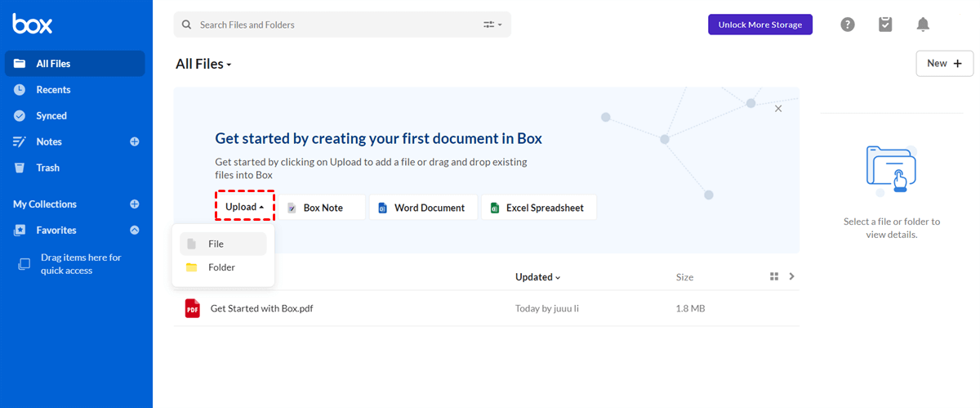Click 'Today by juuu li' cell
Viewport: 980px width, 408px height.
(x=547, y=309)
